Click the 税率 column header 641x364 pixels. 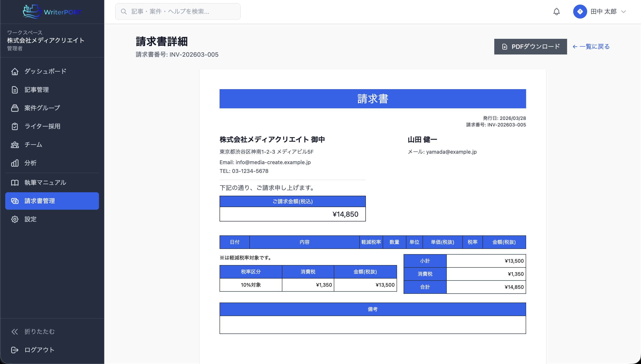click(x=472, y=242)
